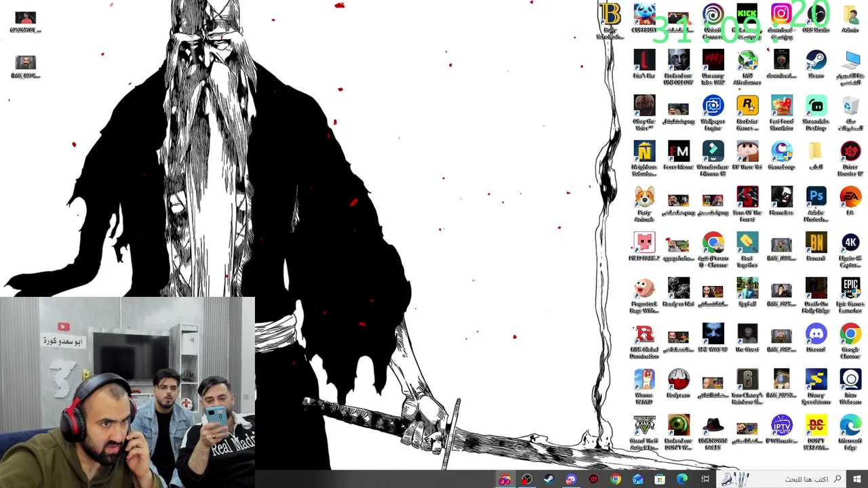The height and width of the screenshot is (488, 868).
Task: Open Driver Booster shortcut
Action: pos(850,159)
